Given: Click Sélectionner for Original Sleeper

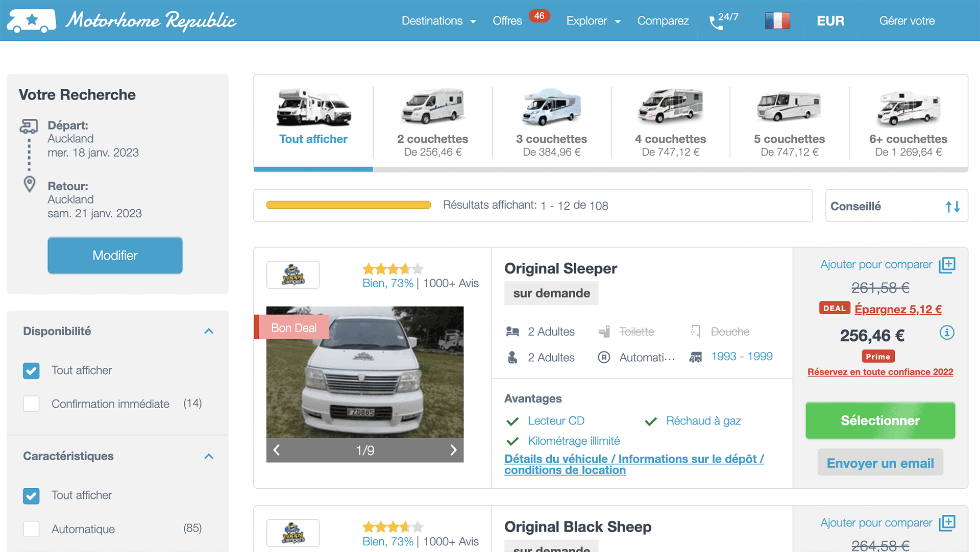Looking at the screenshot, I should tap(880, 420).
